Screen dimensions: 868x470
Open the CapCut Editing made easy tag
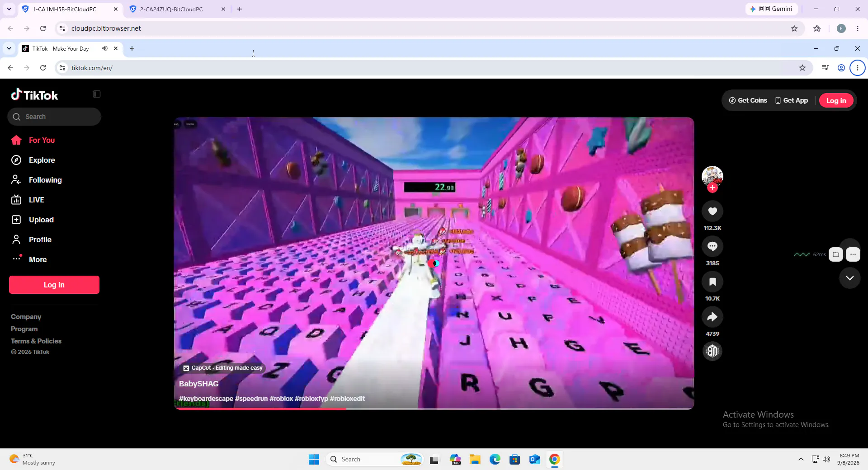coord(223,368)
